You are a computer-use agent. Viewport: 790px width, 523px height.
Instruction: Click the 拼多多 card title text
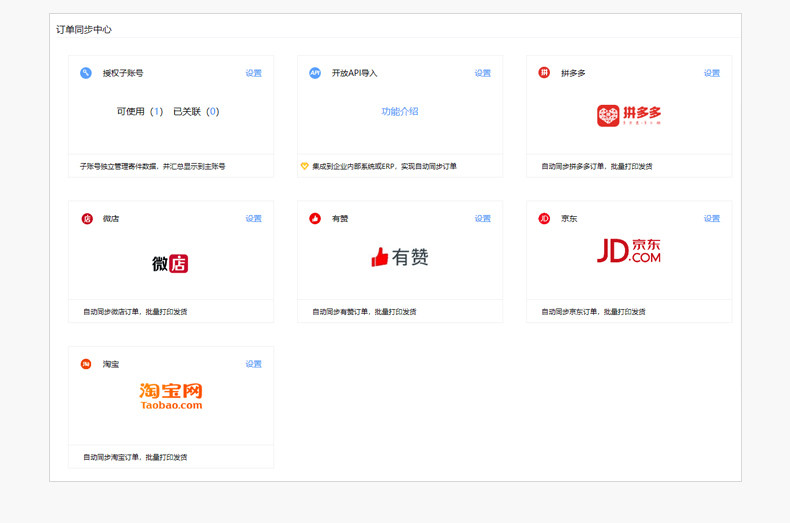tap(573, 73)
